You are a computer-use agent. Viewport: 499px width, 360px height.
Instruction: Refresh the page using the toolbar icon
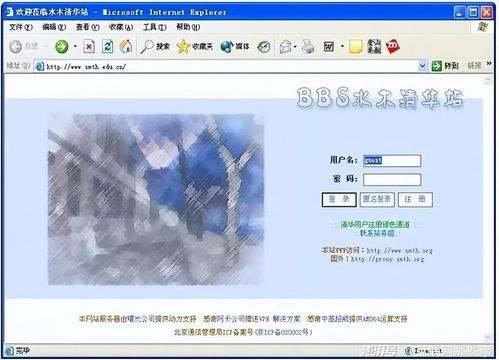click(x=107, y=46)
